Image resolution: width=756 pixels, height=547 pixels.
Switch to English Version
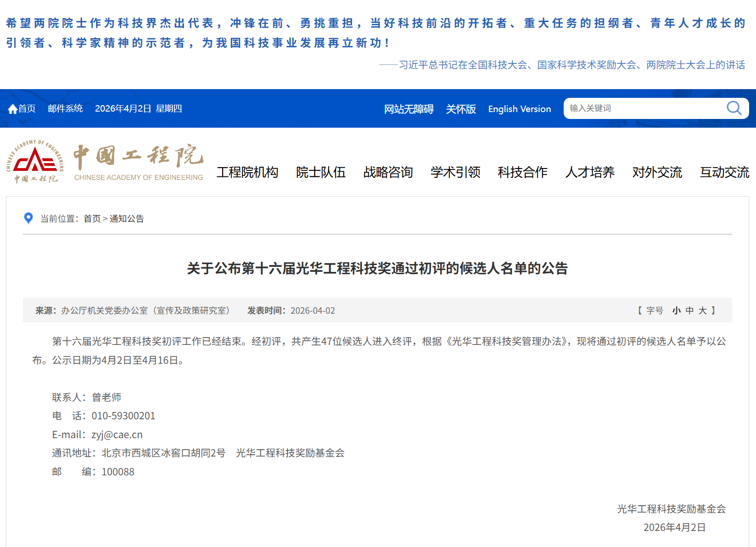click(519, 109)
